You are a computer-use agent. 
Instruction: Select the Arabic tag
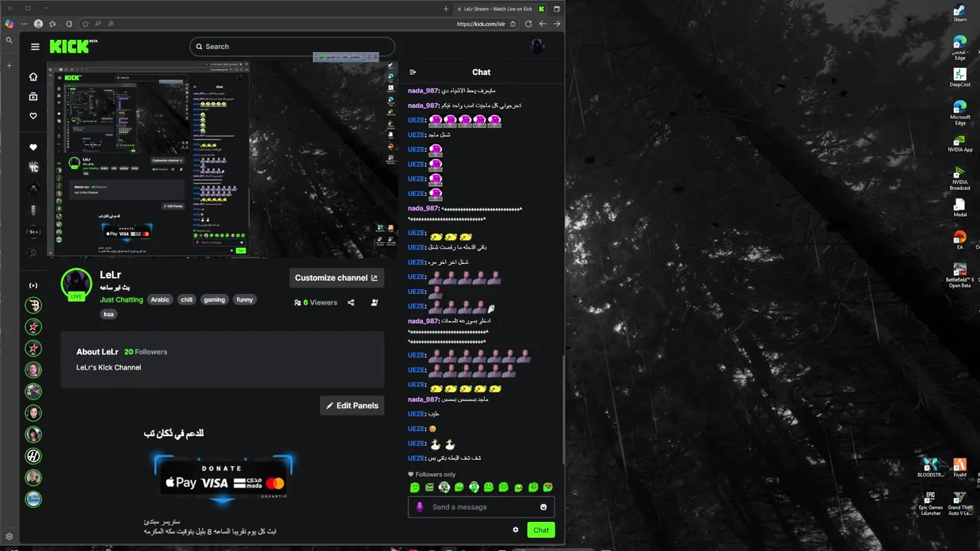160,300
